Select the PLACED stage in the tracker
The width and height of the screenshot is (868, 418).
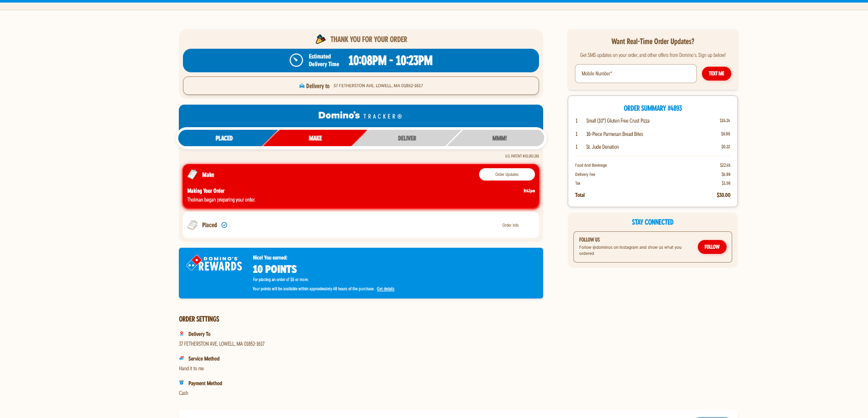click(224, 138)
